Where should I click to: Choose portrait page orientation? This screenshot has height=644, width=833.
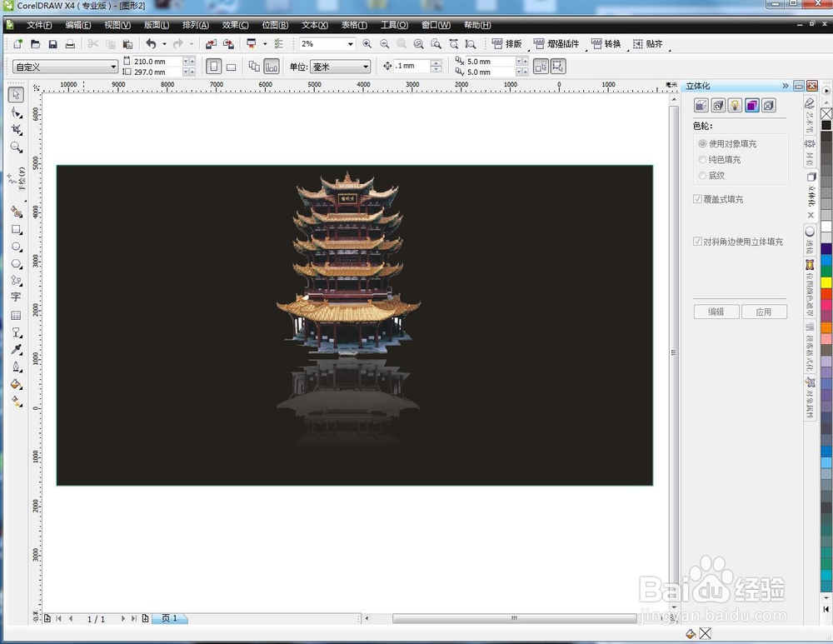click(214, 67)
